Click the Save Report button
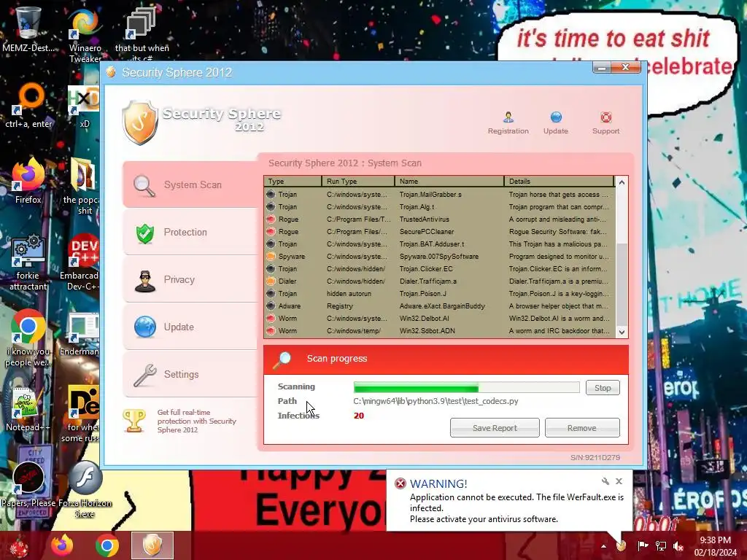The height and width of the screenshot is (560, 747). point(495,427)
